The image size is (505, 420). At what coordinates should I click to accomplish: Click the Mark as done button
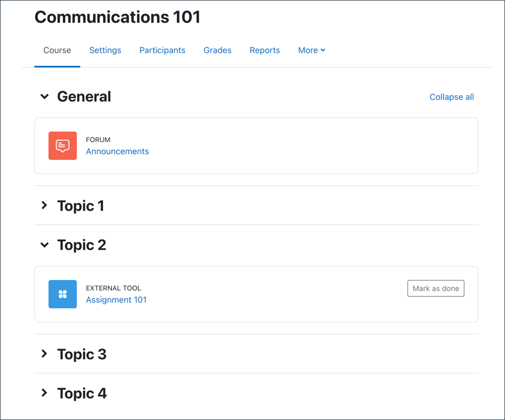click(x=436, y=289)
